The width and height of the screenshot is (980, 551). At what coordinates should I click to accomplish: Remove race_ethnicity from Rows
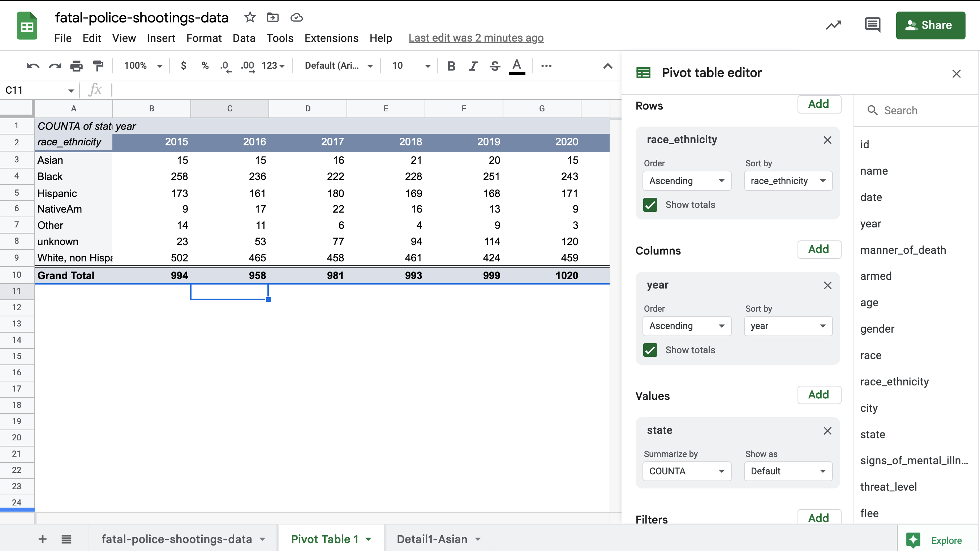(828, 140)
